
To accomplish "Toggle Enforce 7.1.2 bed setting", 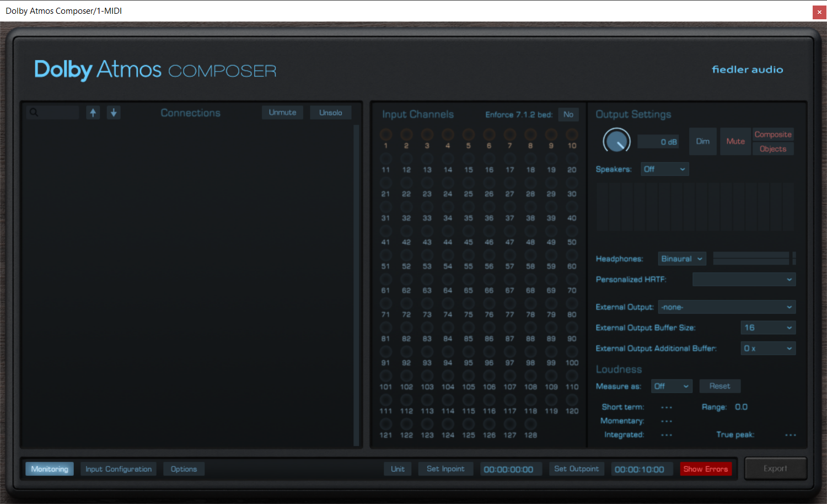I will pos(568,115).
